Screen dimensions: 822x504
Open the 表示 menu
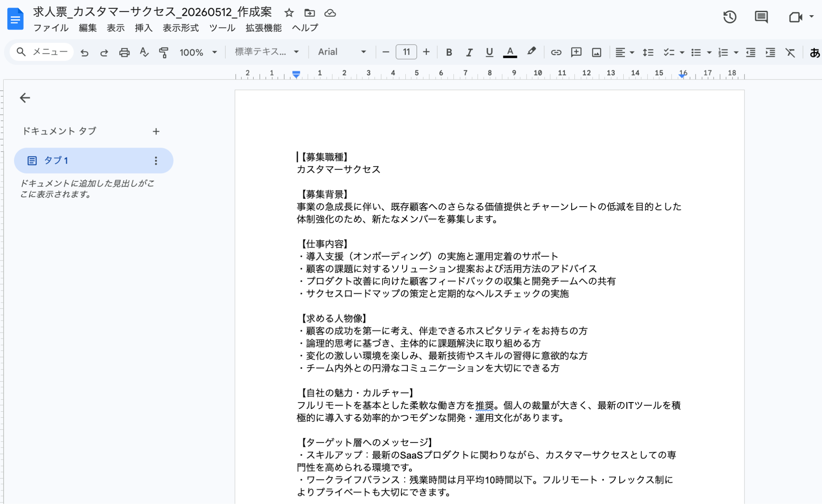click(x=116, y=28)
